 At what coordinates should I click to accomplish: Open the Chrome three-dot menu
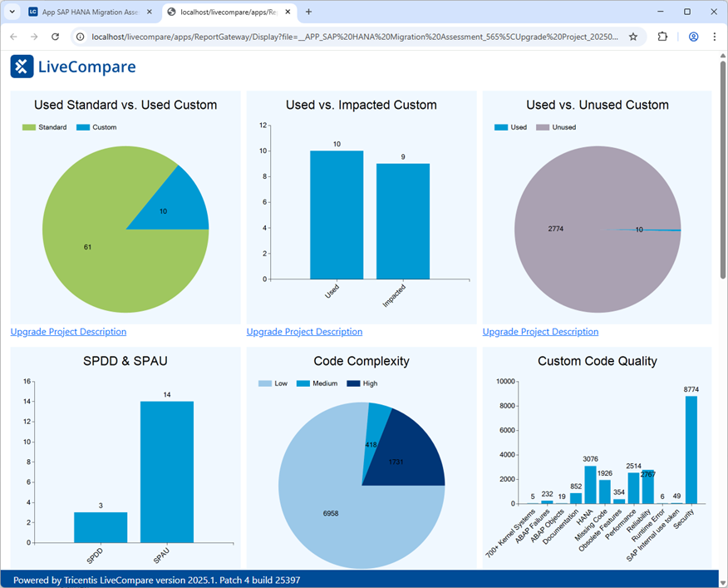tap(715, 37)
